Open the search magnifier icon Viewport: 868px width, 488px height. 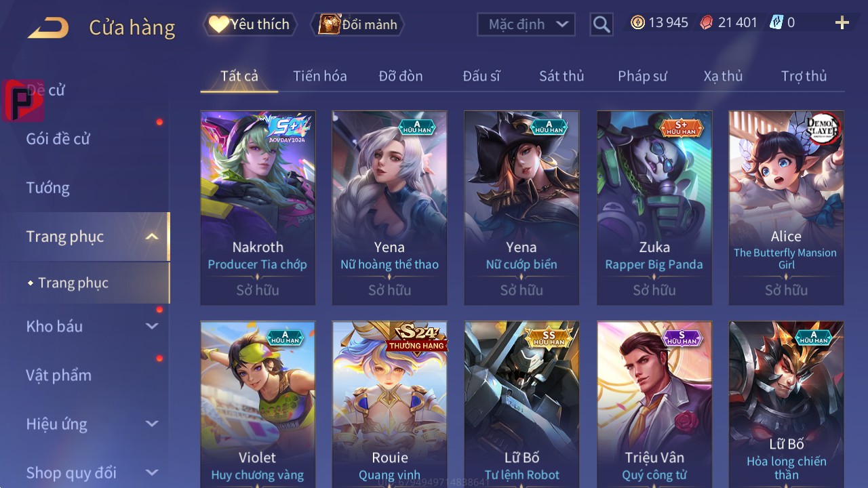601,24
